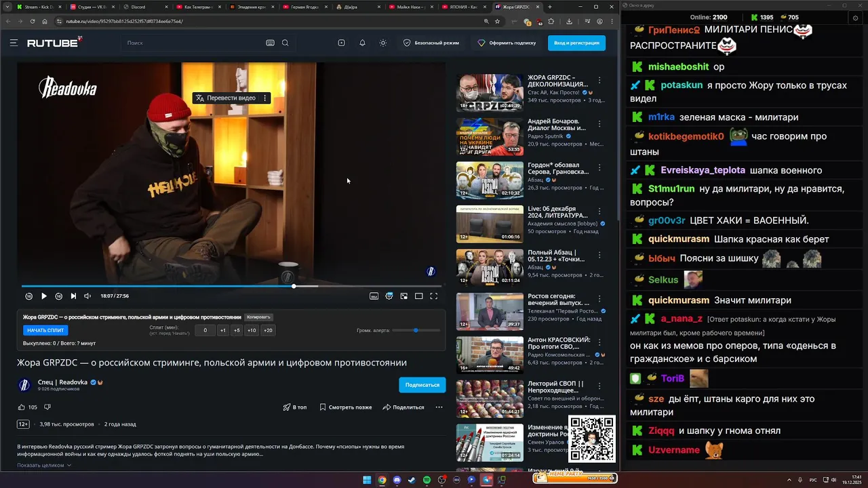The image size is (868, 488).
Task: Open Windows Start menu
Action: 367,480
